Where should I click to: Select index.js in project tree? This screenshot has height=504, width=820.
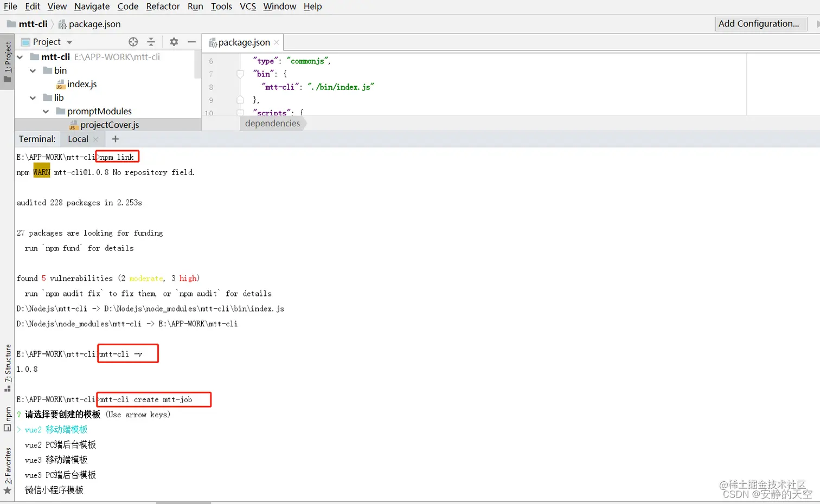pyautogui.click(x=76, y=84)
